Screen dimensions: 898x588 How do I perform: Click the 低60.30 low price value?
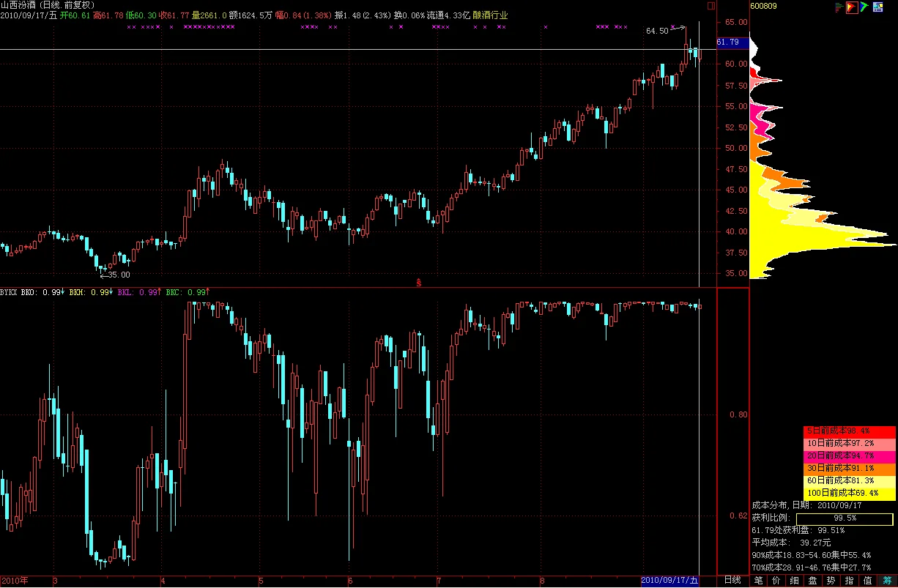(141, 15)
